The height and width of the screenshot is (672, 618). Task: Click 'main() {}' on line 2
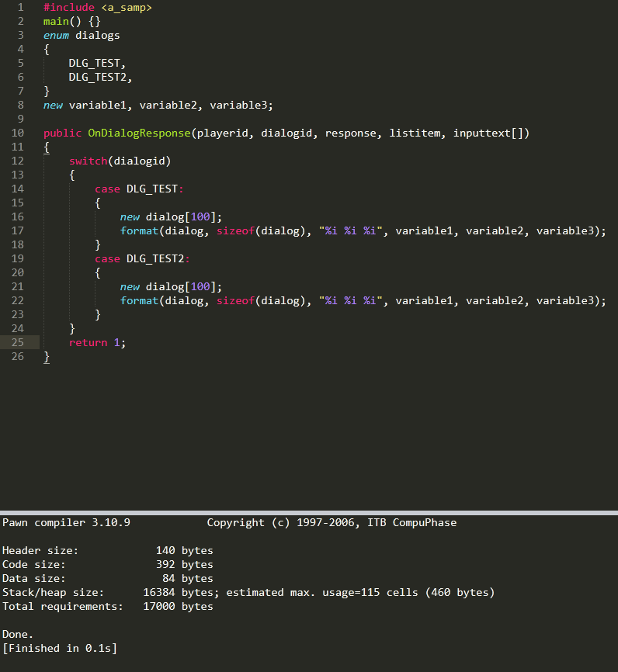tap(71, 22)
